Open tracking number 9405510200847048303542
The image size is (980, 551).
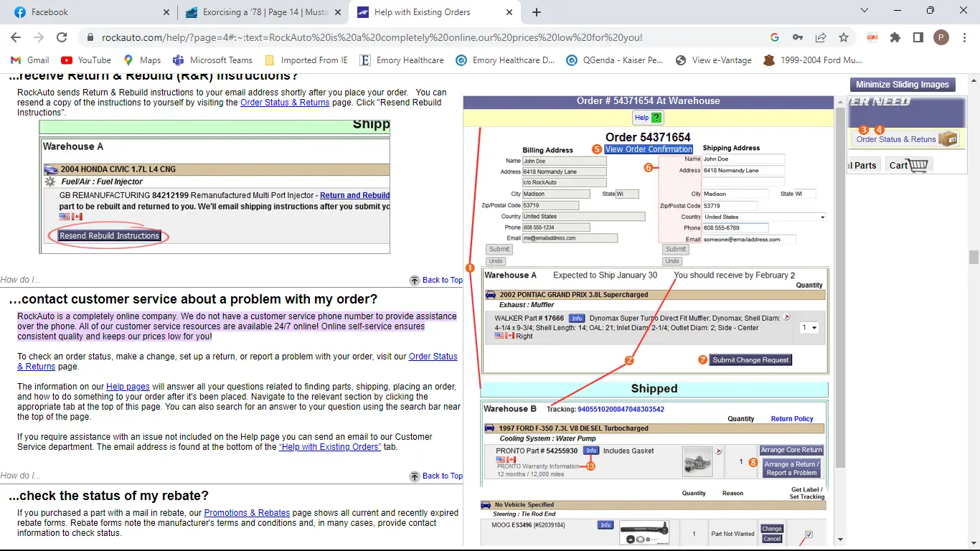pos(621,410)
